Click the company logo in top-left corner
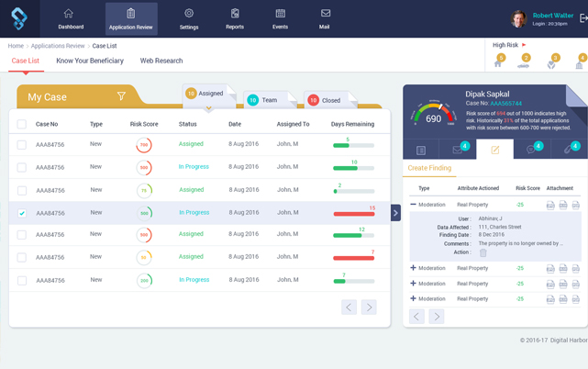The image size is (588, 369). coord(19,18)
